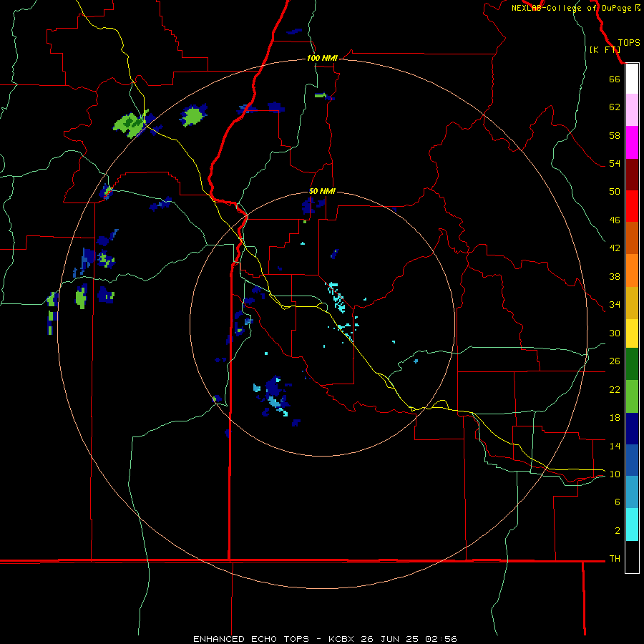Viewport: 644px width, 644px height.
Task: Select the navy blue legend band
Action: pyautogui.click(x=632, y=429)
